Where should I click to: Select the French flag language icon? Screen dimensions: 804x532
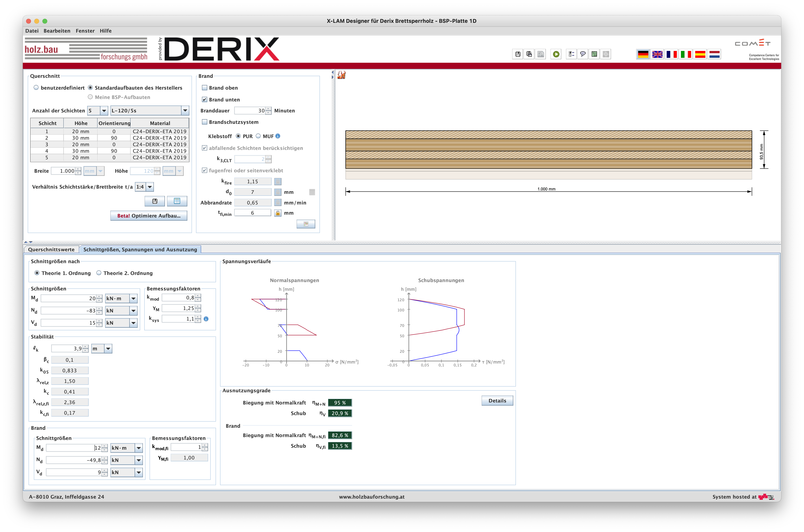pos(672,54)
